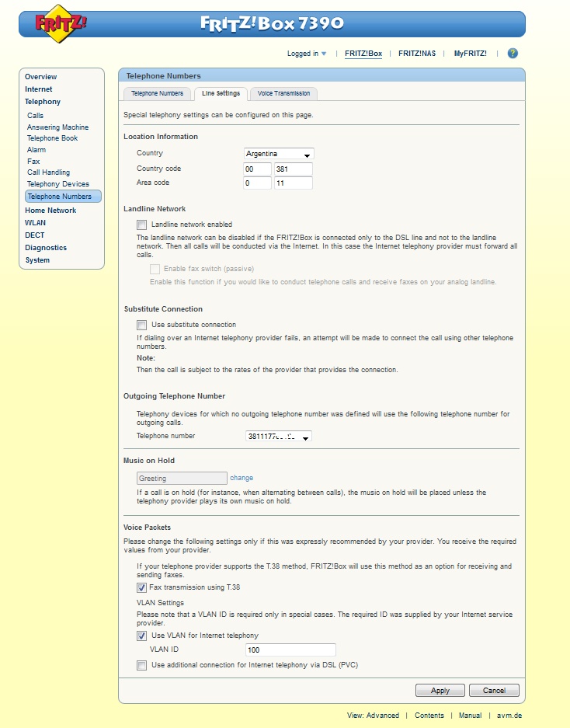Select Home Network in the sidebar
Image resolution: width=570 pixels, height=728 pixels.
pyautogui.click(x=50, y=211)
